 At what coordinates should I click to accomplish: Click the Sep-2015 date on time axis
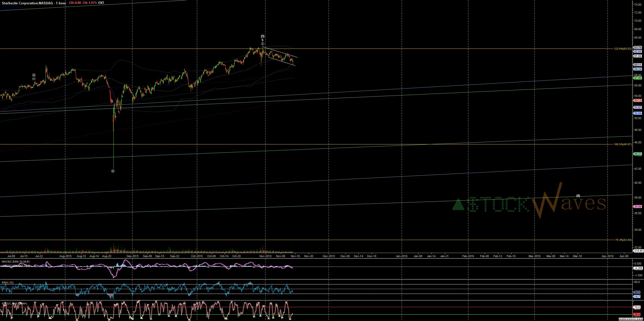click(133, 256)
